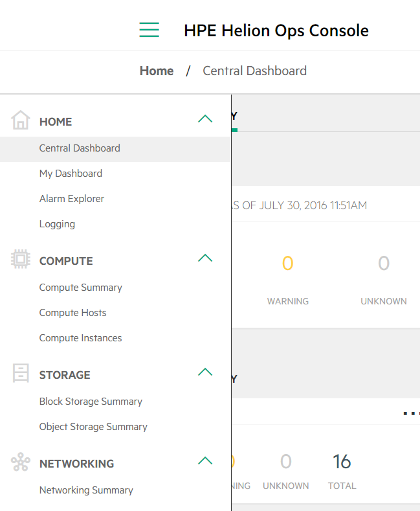Open the three-dots options menu
Screen dimensions: 420x511
(x=411, y=413)
